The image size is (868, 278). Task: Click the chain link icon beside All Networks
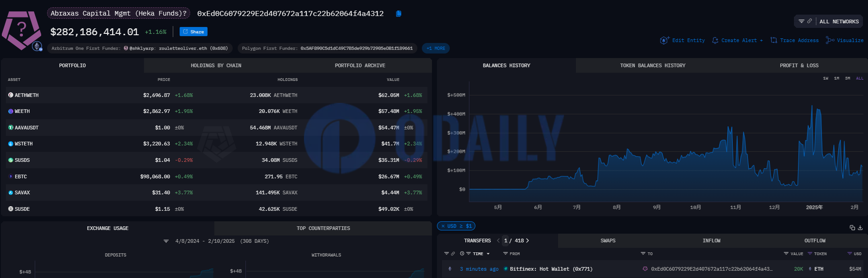click(x=809, y=21)
